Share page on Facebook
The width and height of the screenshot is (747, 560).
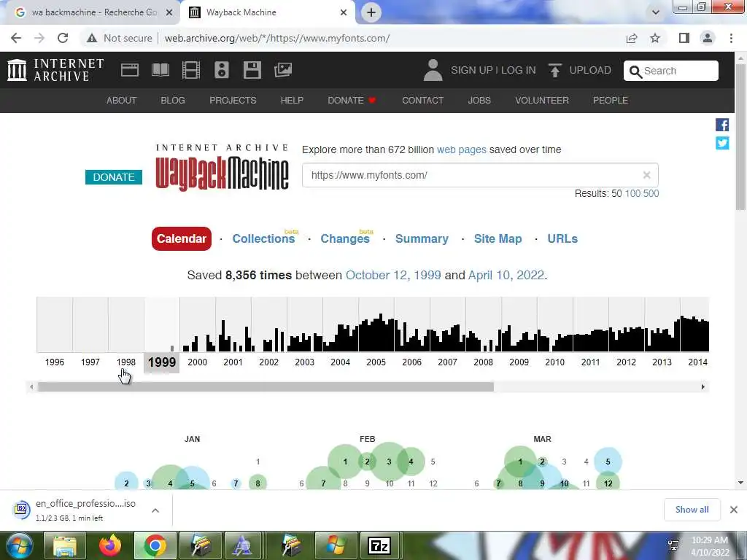tap(722, 125)
